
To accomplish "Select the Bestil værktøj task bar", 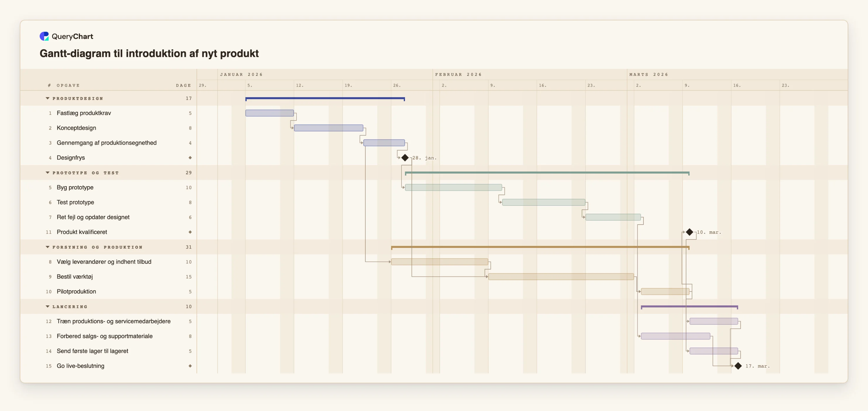I will pyautogui.click(x=561, y=277).
